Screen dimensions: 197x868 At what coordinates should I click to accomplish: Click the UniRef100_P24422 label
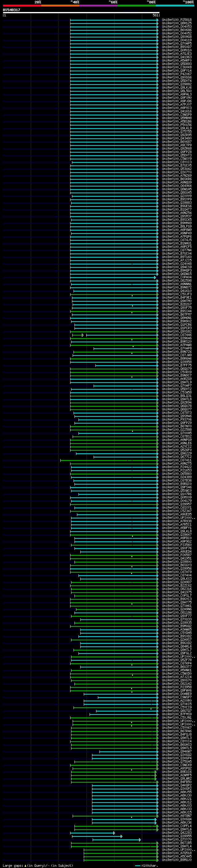(177, 467)
